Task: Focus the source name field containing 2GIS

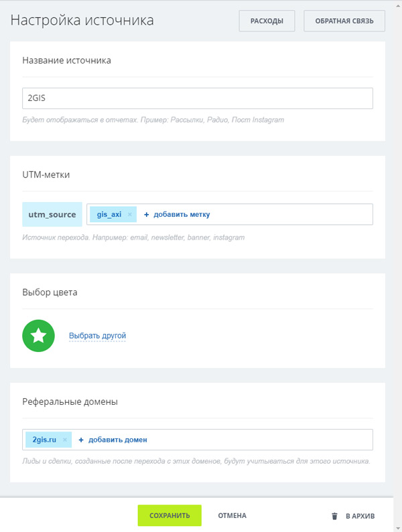Action: 197,98
